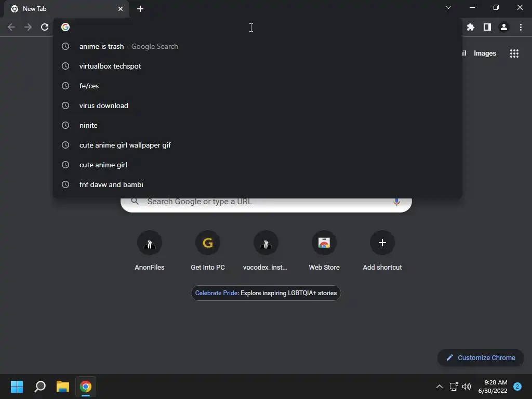Choose suggestion 'ninite'
The image size is (532, 399).
coord(257,125)
